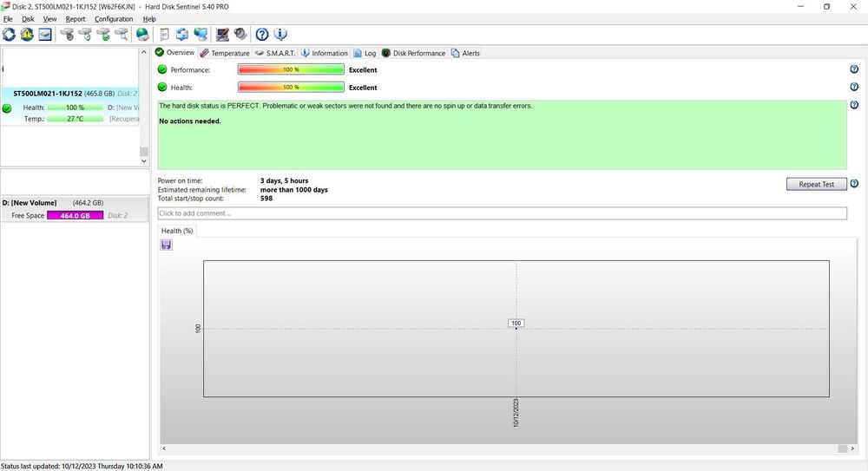Open the Report menu
Screen dimensions: 868x471
[x=76, y=19]
